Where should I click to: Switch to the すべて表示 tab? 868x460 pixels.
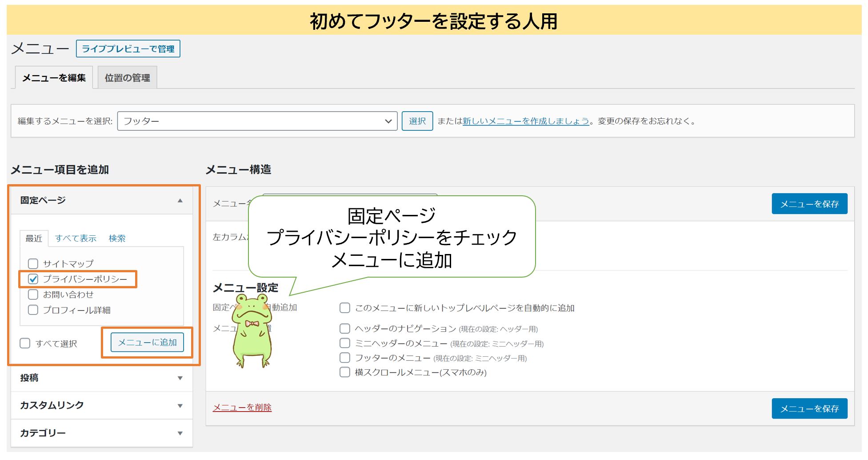point(76,238)
